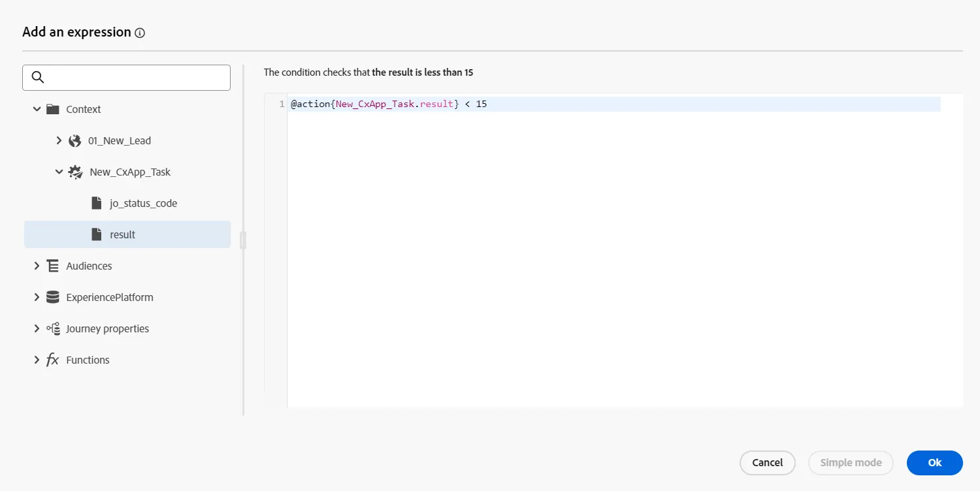This screenshot has width=980, height=491.
Task: Switch to Simple mode
Action: [851, 462]
